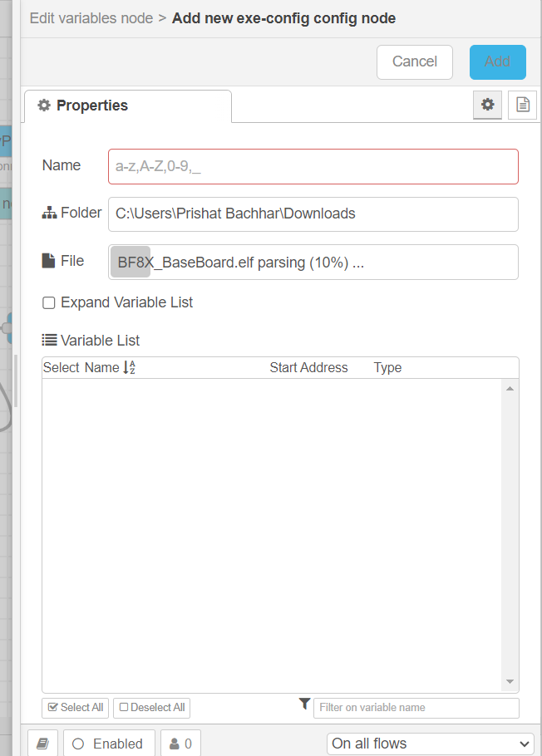Click the blue Add button
The image size is (542, 756).
[498, 61]
